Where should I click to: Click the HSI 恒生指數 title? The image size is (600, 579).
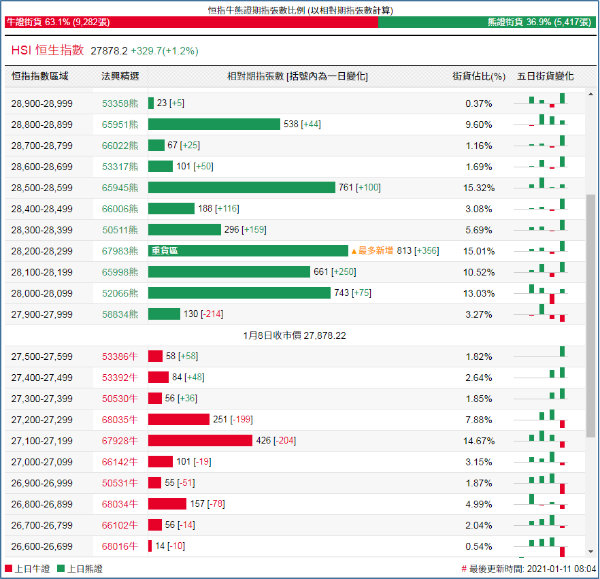(47, 50)
